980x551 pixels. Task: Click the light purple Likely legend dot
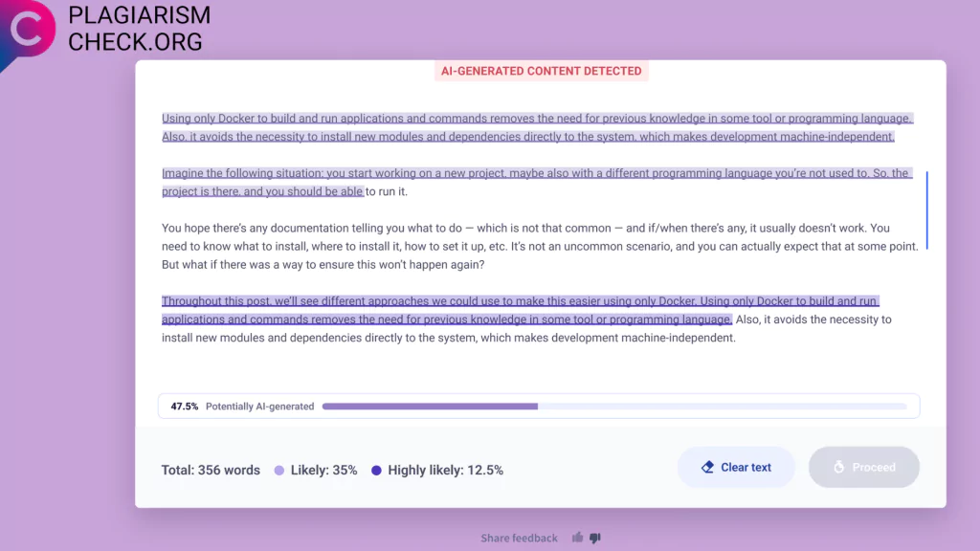pyautogui.click(x=279, y=471)
